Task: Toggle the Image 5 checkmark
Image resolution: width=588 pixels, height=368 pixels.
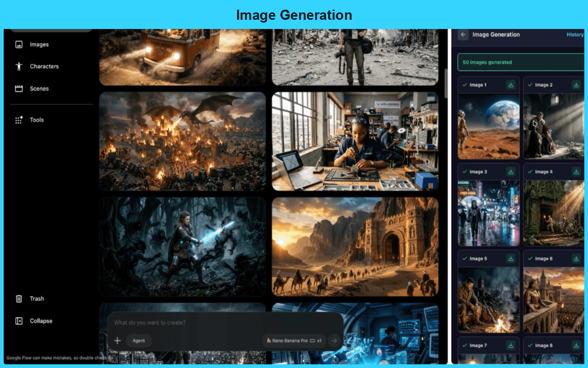Action: click(x=464, y=259)
